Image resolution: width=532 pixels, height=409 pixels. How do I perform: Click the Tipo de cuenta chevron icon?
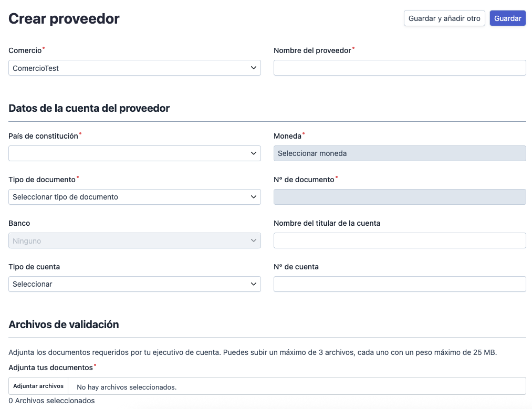(x=254, y=284)
